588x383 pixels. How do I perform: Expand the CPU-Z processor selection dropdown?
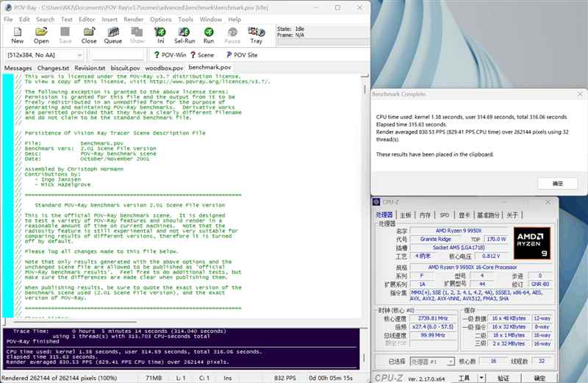[451, 362]
